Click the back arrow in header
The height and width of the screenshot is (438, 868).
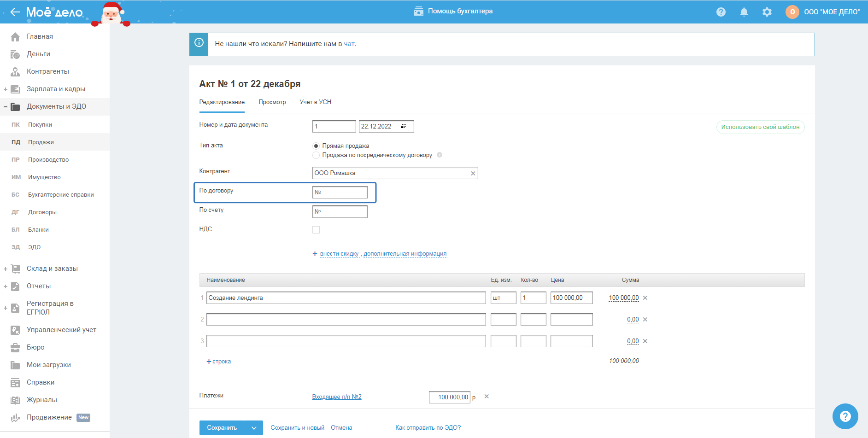point(15,12)
